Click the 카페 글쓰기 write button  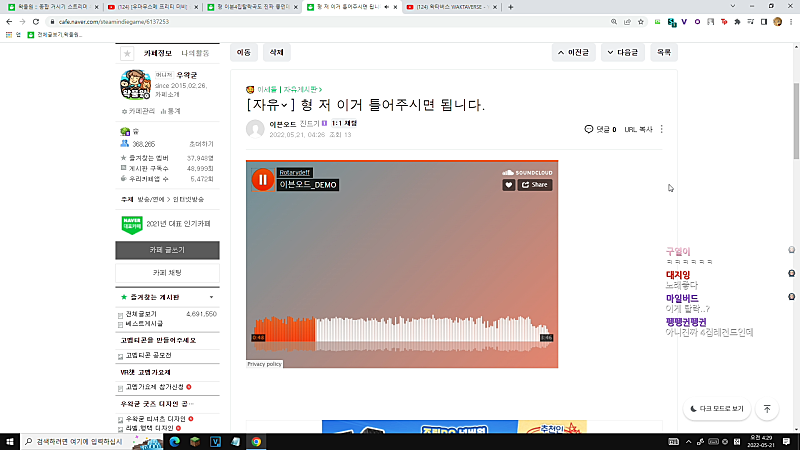pyautogui.click(x=167, y=250)
